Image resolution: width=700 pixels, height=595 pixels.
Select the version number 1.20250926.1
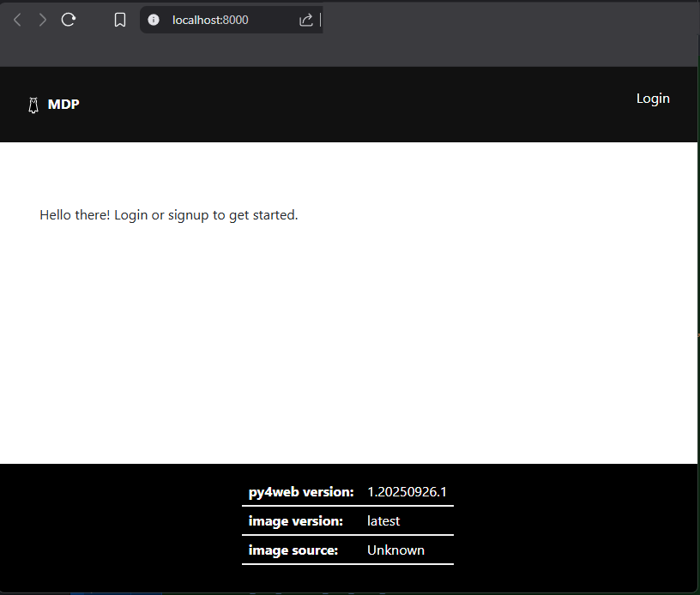pyautogui.click(x=407, y=492)
